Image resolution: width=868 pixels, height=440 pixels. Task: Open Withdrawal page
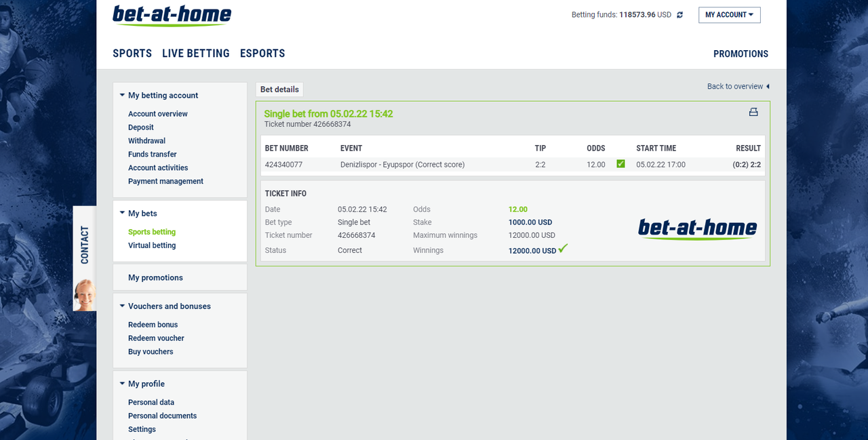coord(146,141)
